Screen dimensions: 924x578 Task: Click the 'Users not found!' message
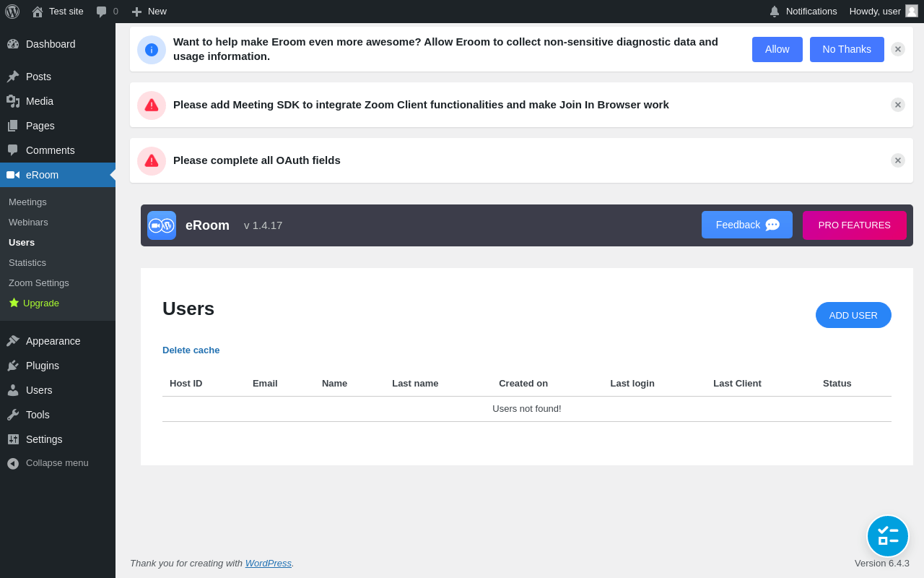point(527,409)
